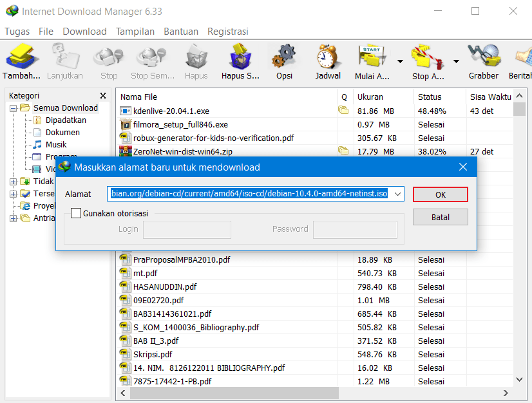The height and width of the screenshot is (403, 532).
Task: Open the Alamat URL dropdown arrow
Action: point(397,194)
